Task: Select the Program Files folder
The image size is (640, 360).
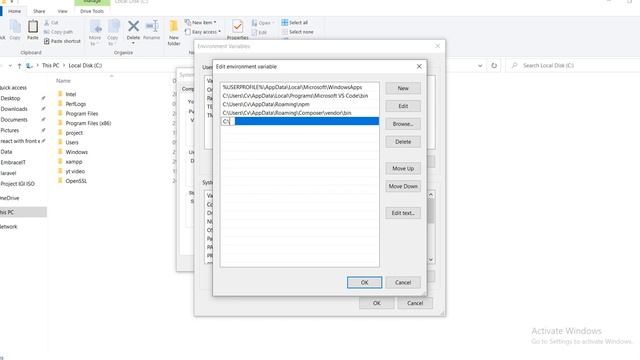Action: click(x=82, y=113)
